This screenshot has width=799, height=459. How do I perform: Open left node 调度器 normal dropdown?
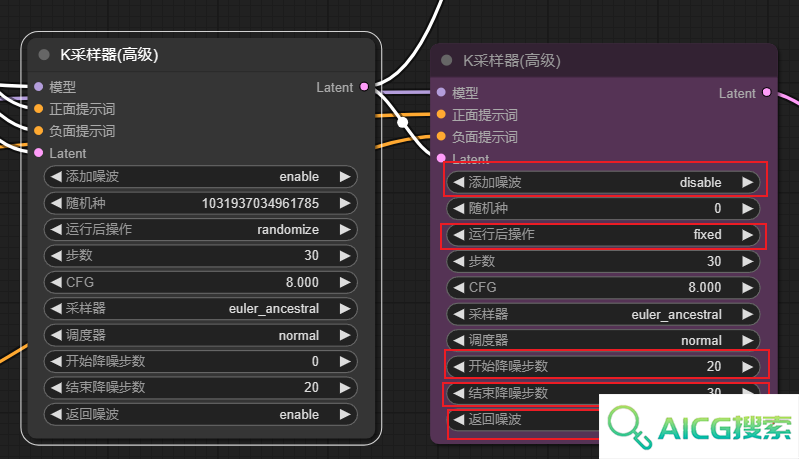201,335
